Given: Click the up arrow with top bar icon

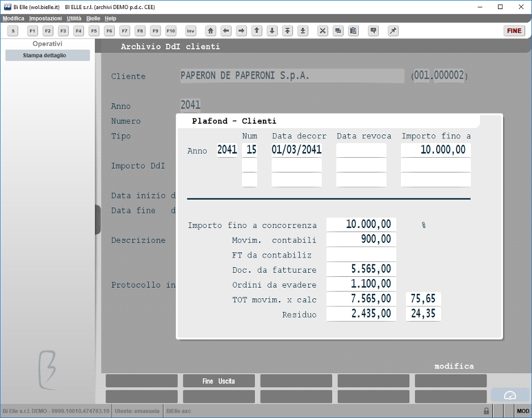Looking at the screenshot, I should point(287,31).
